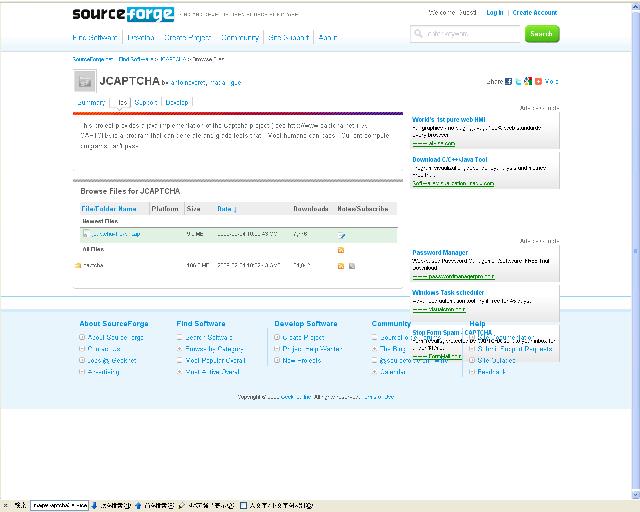Click the Password Manager ad link
Screen dimensions: 640x512
point(440,252)
